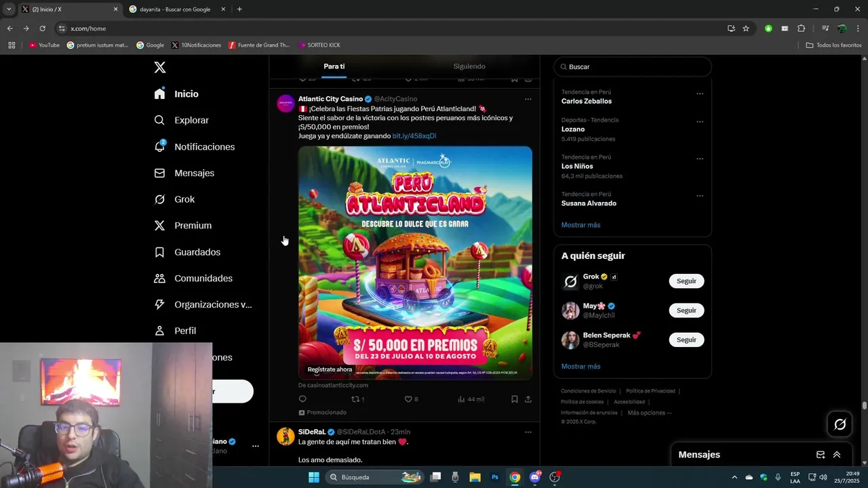Open Comunidades from the sidebar
The image size is (868, 488).
(193, 278)
